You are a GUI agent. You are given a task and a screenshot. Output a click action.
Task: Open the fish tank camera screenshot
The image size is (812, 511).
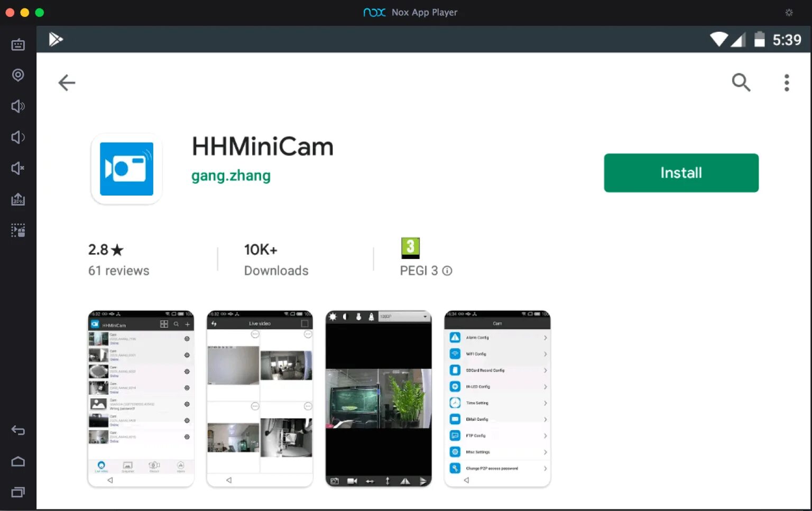[x=379, y=398]
